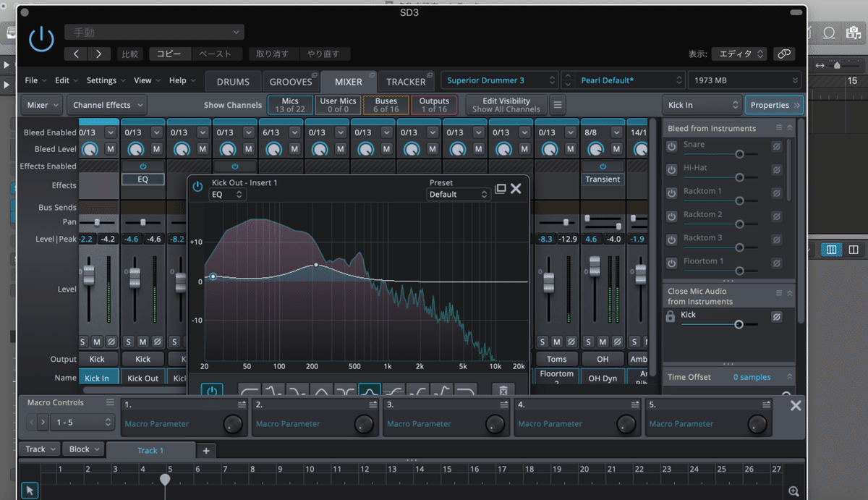Click the link chain icon in plugin header
The image size is (868, 500).
[783, 54]
